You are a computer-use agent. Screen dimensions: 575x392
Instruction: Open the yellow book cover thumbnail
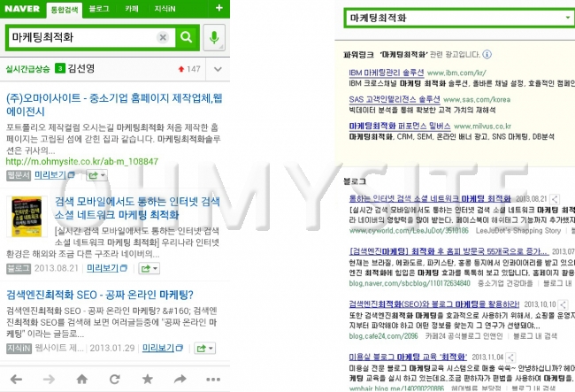27,217
